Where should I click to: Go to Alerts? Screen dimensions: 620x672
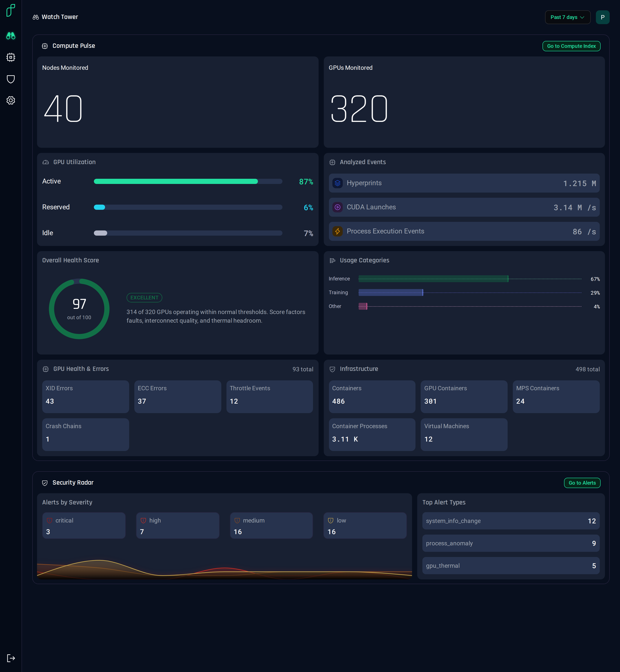(582, 483)
